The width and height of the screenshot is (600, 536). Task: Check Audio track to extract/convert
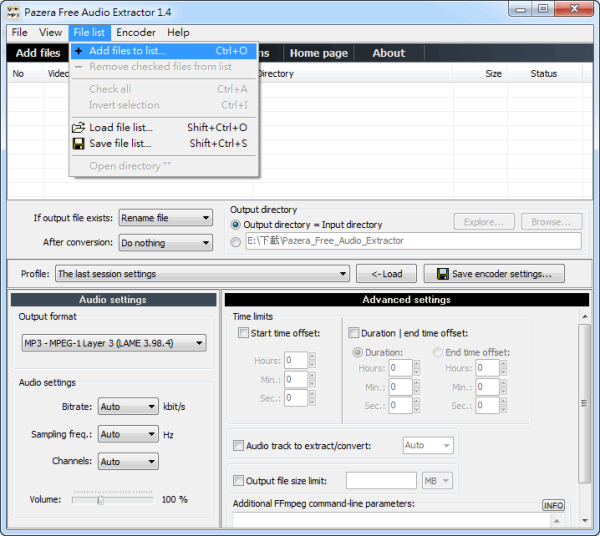[238, 445]
